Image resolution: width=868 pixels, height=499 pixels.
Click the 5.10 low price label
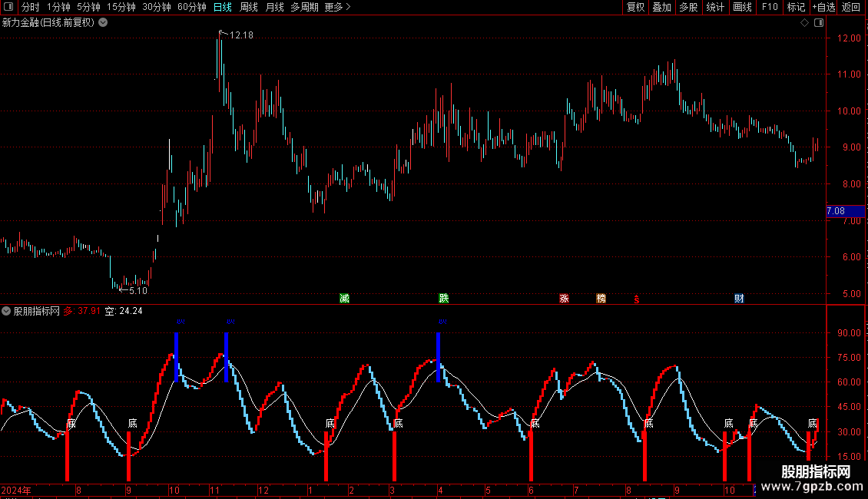(137, 290)
